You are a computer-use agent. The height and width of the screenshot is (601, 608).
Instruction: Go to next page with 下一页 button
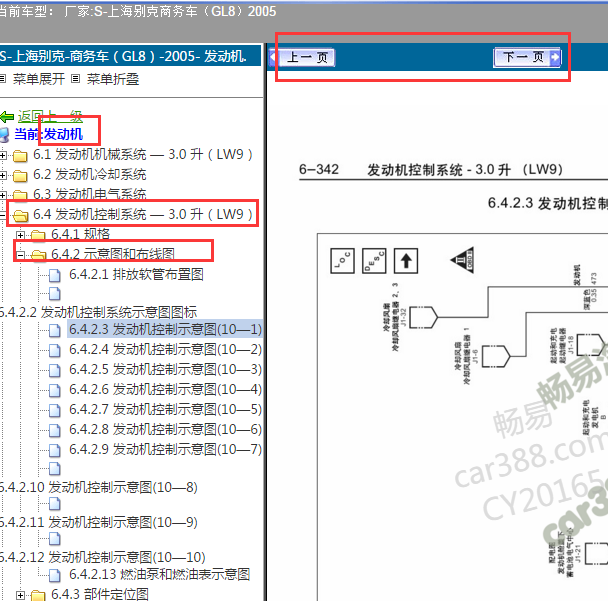pos(527,57)
